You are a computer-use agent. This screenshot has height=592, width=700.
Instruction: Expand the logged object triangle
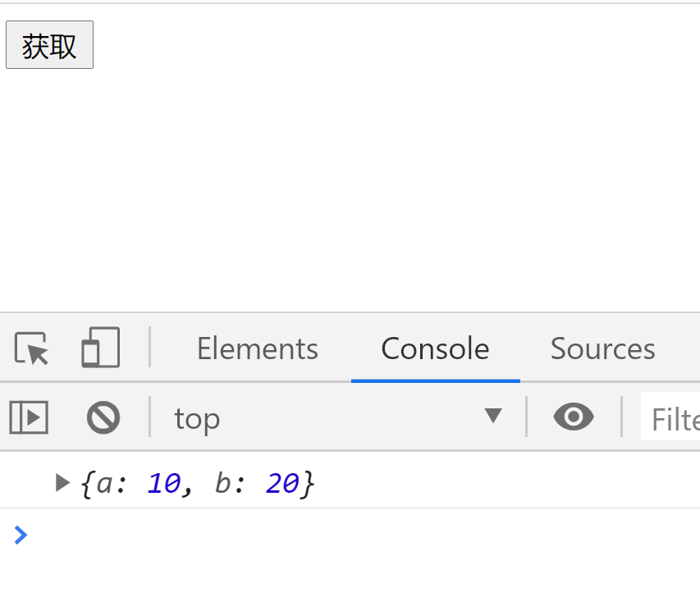(62, 483)
